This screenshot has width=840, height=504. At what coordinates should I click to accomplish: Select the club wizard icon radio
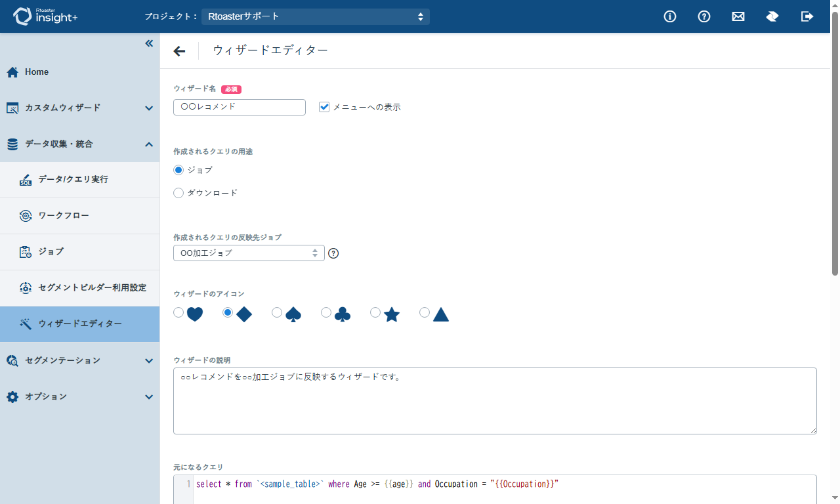(326, 312)
